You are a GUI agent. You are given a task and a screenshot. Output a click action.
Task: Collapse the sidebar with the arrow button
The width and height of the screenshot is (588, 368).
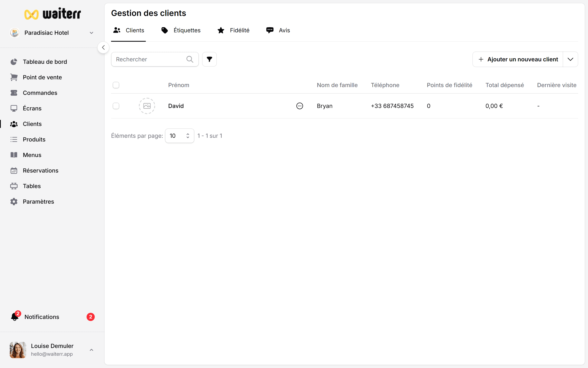(x=103, y=47)
